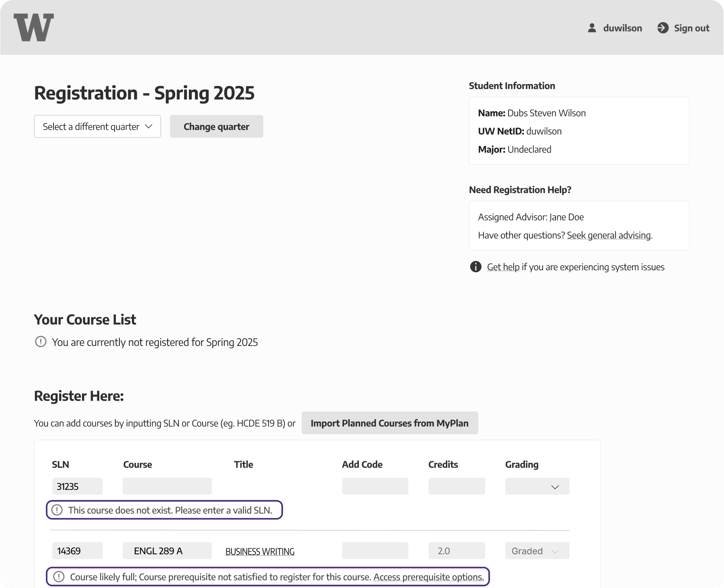Click the user profile icon beside duwilson

point(592,28)
